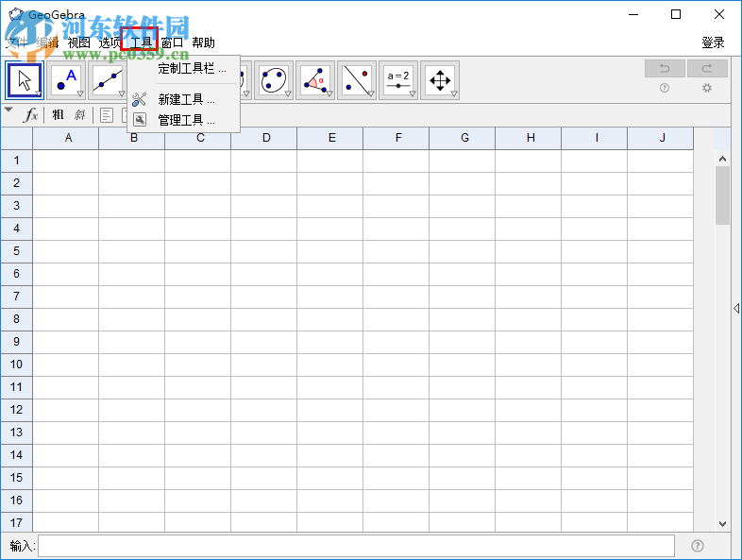Select column F header
Image resolution: width=742 pixels, height=560 pixels.
(396, 138)
